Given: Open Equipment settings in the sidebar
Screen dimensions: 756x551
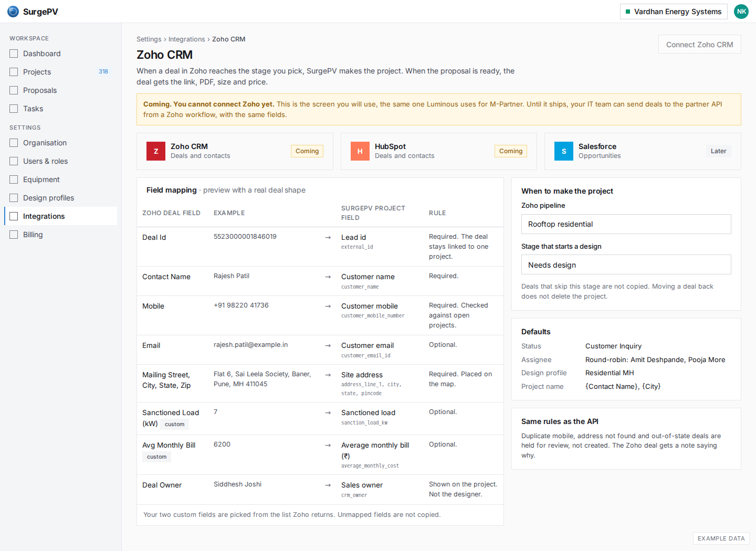Looking at the screenshot, I should [60, 179].
